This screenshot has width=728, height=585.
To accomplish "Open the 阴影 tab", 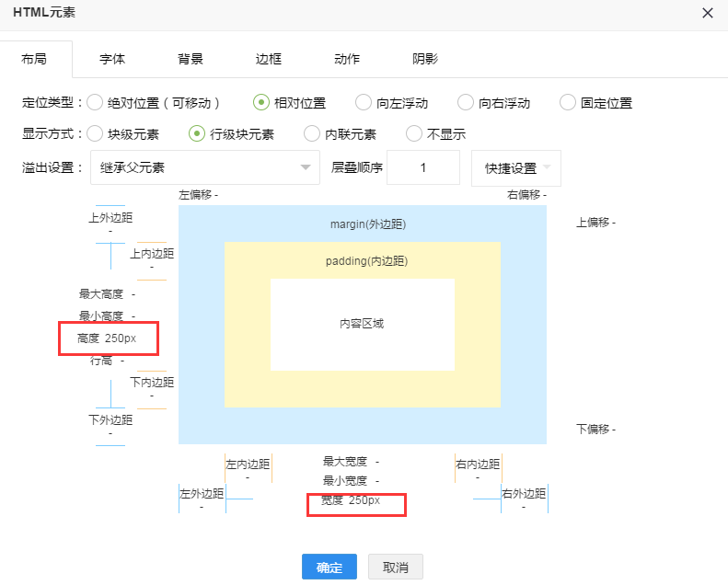I will tap(425, 59).
